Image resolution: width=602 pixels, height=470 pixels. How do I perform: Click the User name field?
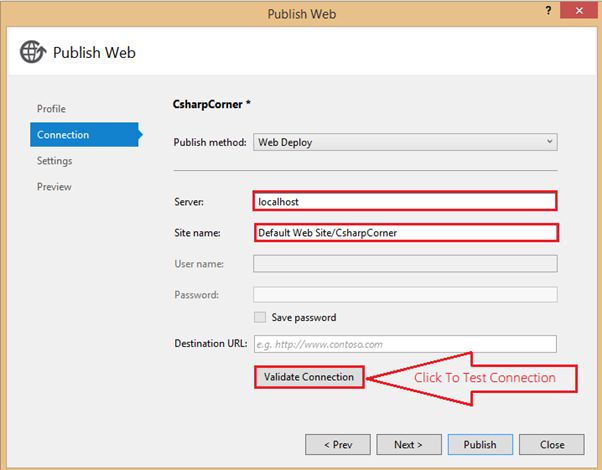coord(404,264)
